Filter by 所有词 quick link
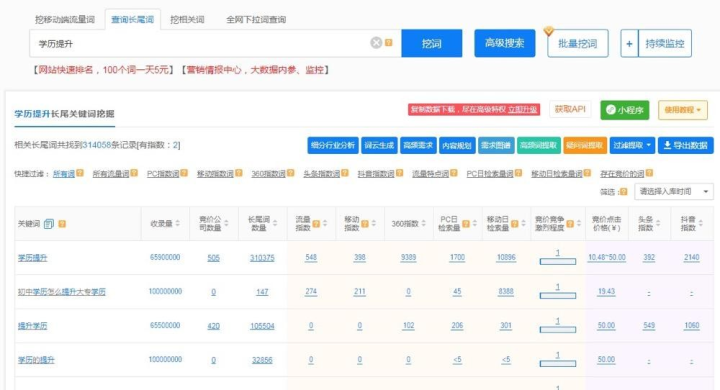 64,174
